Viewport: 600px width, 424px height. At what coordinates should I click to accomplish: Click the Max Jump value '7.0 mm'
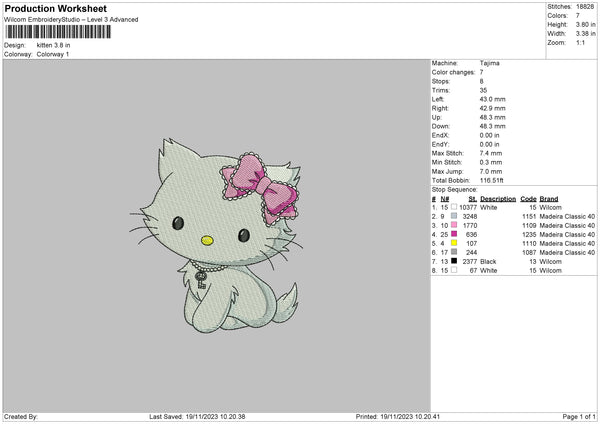coord(491,171)
